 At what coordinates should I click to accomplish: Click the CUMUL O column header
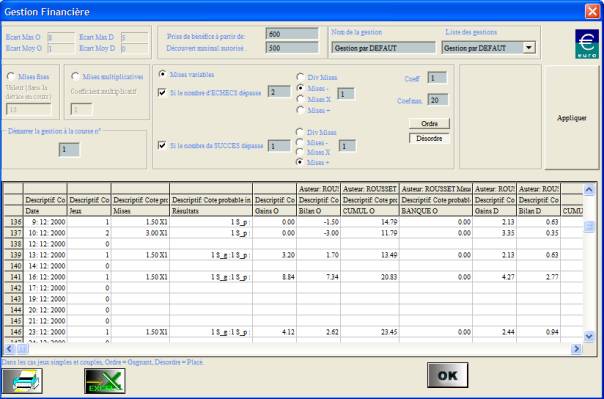point(370,211)
